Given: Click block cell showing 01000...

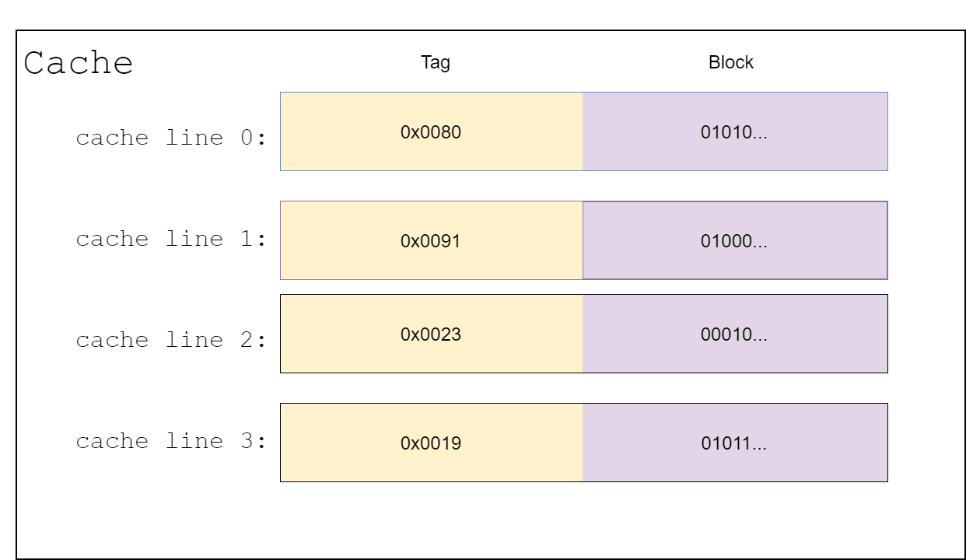Looking at the screenshot, I should (735, 240).
